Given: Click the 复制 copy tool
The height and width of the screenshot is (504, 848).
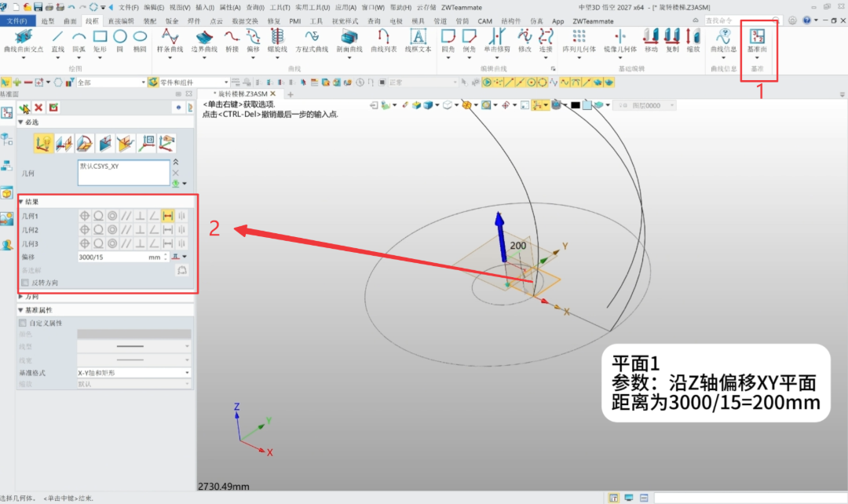Looking at the screenshot, I should point(671,42).
